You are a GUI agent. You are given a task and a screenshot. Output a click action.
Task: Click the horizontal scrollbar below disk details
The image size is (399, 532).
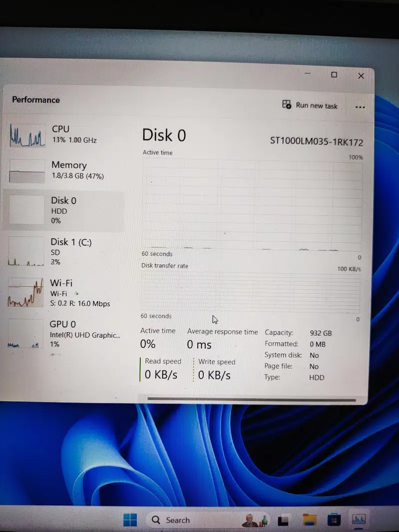pos(252,399)
